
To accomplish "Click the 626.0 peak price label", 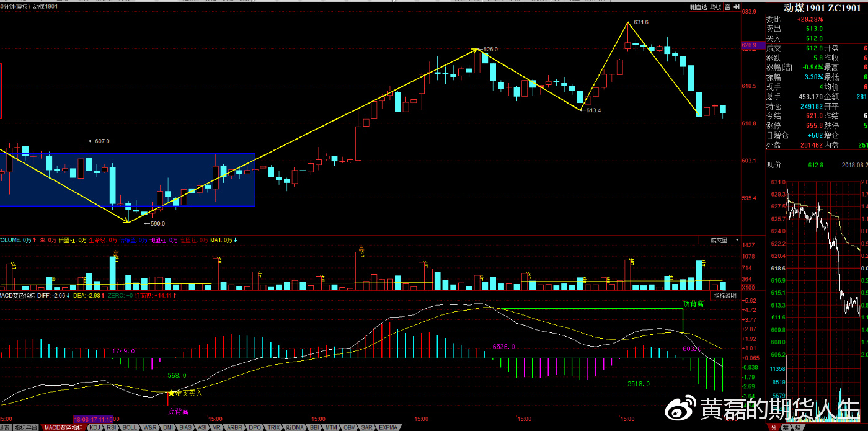I will coord(490,49).
